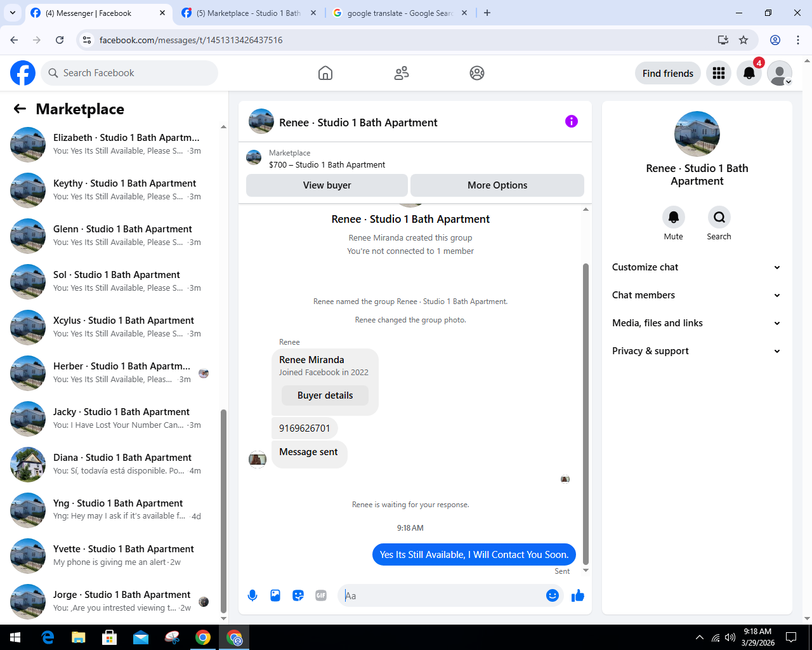Screen dimensions: 812x650
Task: Switch to the Messenger | Facebook tab
Action: click(x=98, y=13)
